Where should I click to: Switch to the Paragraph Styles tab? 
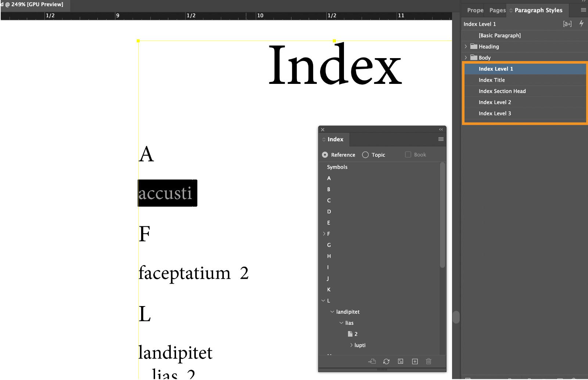(x=538, y=10)
